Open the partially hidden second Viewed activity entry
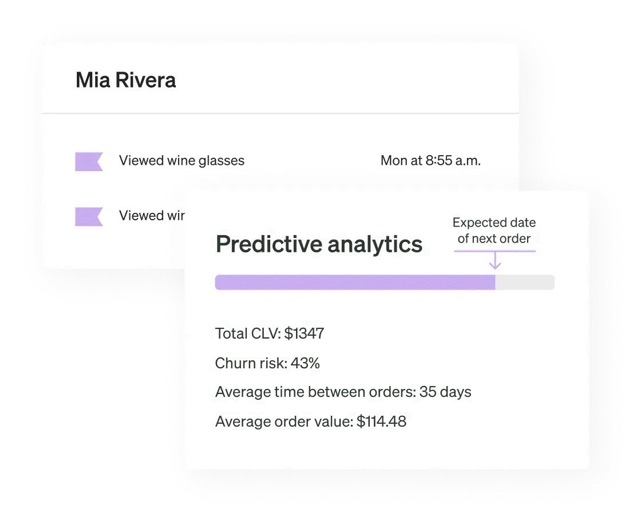The image size is (640, 520). [x=151, y=215]
